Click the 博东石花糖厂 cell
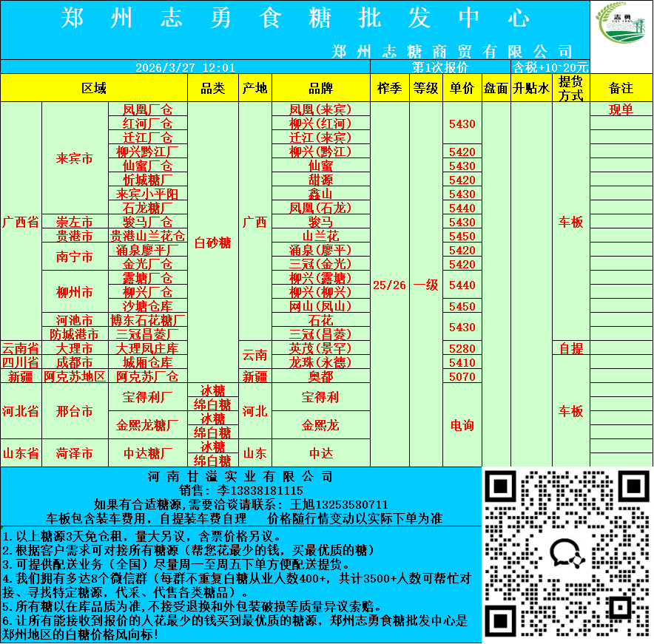 tap(148, 320)
